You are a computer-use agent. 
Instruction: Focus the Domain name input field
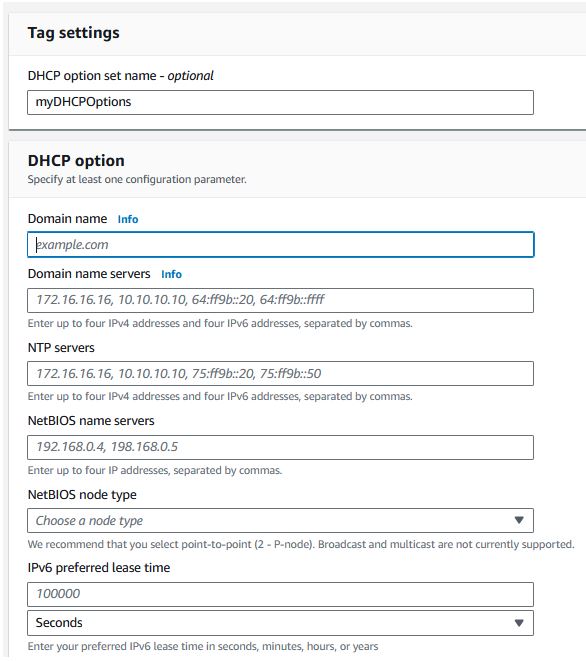[280, 245]
